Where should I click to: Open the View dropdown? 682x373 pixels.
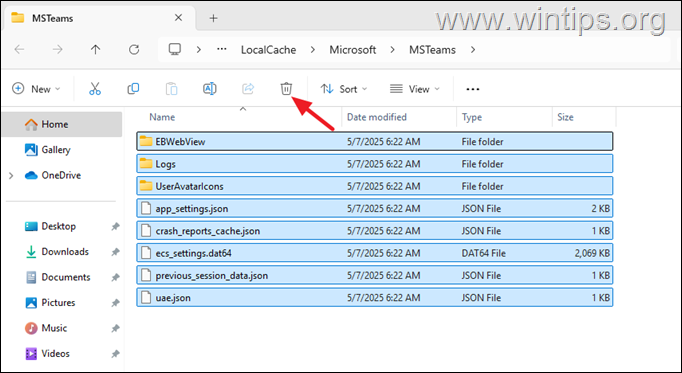pyautogui.click(x=415, y=89)
